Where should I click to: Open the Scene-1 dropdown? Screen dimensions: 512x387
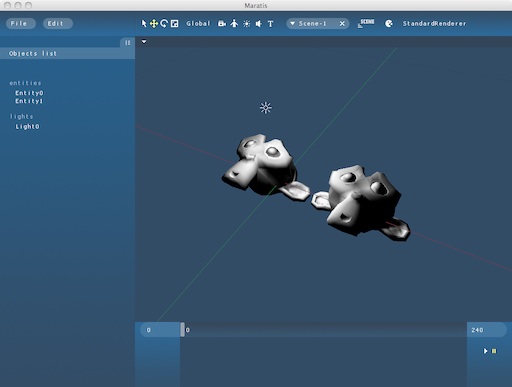click(x=292, y=24)
